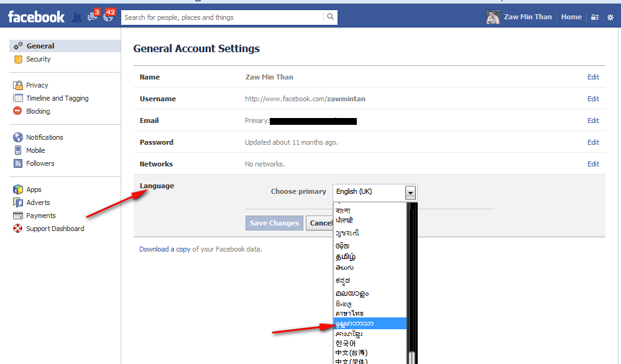Open privacy shortcuts lock icon
This screenshot has height=364, width=621.
click(595, 17)
